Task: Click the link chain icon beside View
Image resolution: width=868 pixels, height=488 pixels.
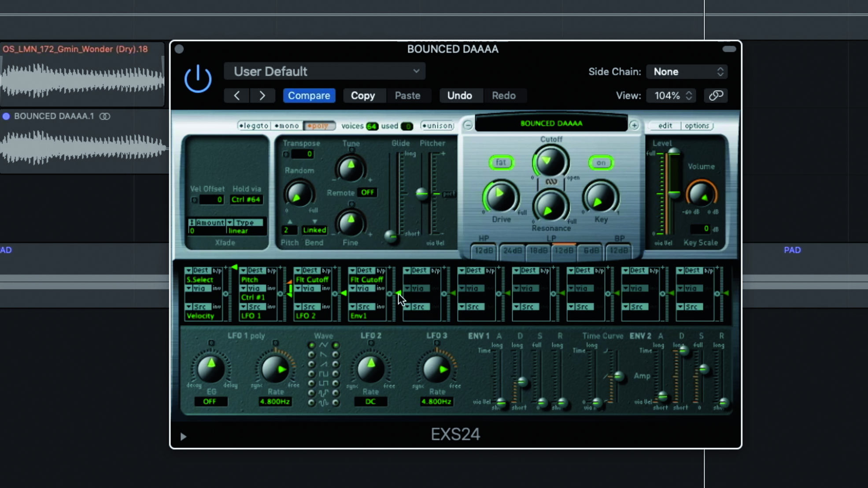Action: pos(716,95)
